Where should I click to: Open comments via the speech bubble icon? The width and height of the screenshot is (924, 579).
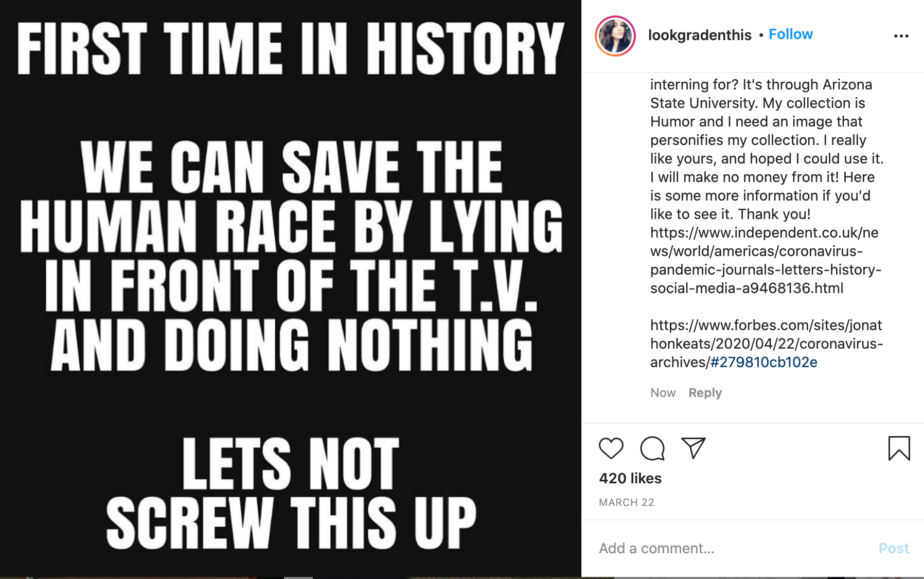652,448
